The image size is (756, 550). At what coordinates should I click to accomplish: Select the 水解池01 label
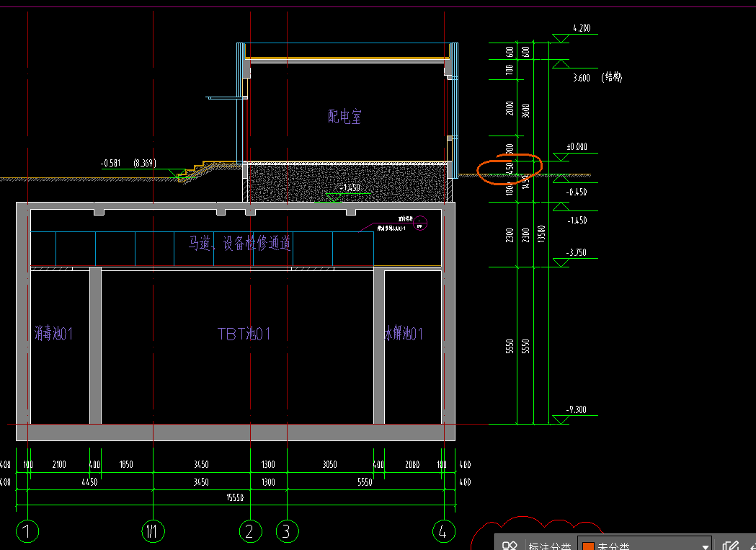(x=404, y=333)
